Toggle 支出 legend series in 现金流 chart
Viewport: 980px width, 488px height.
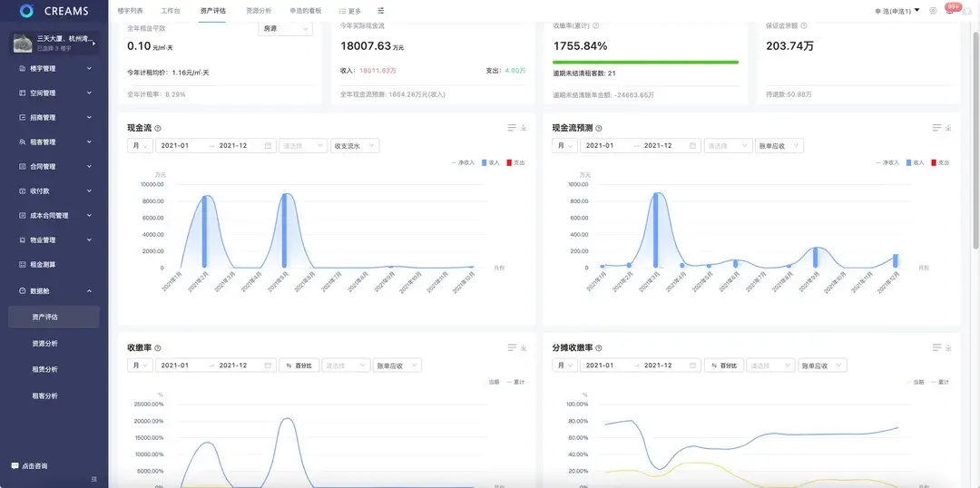tap(514, 162)
